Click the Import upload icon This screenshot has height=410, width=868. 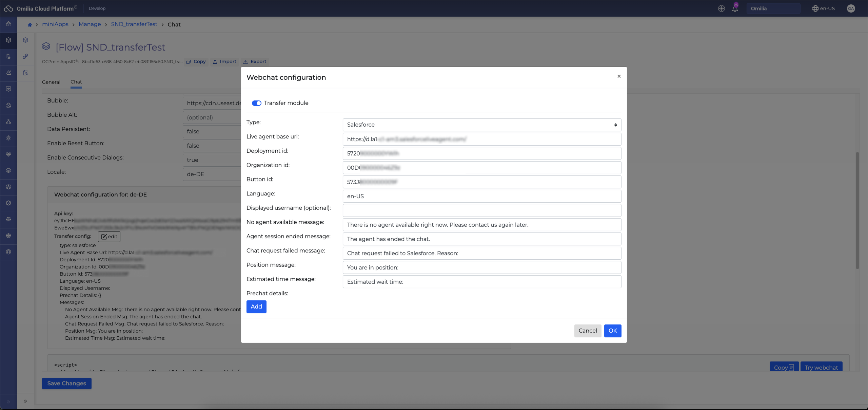215,62
